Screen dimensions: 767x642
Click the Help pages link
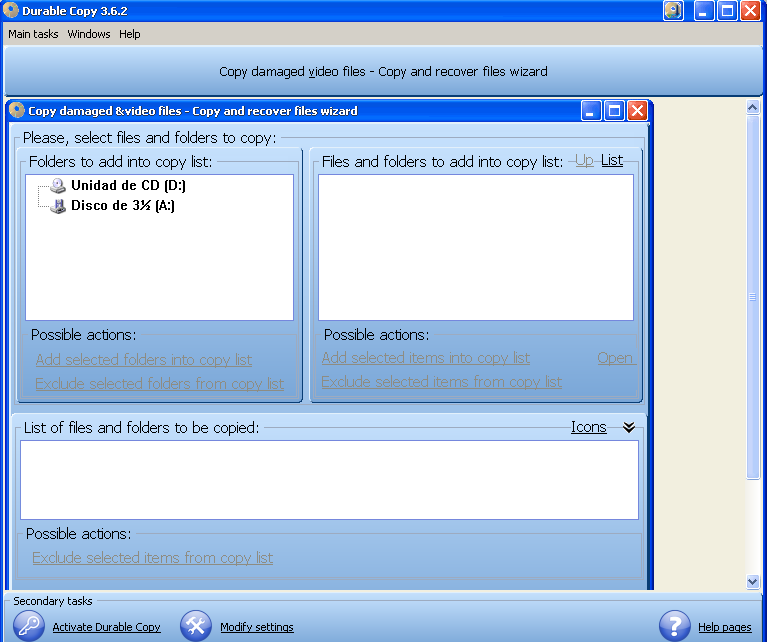pyautogui.click(x=724, y=627)
